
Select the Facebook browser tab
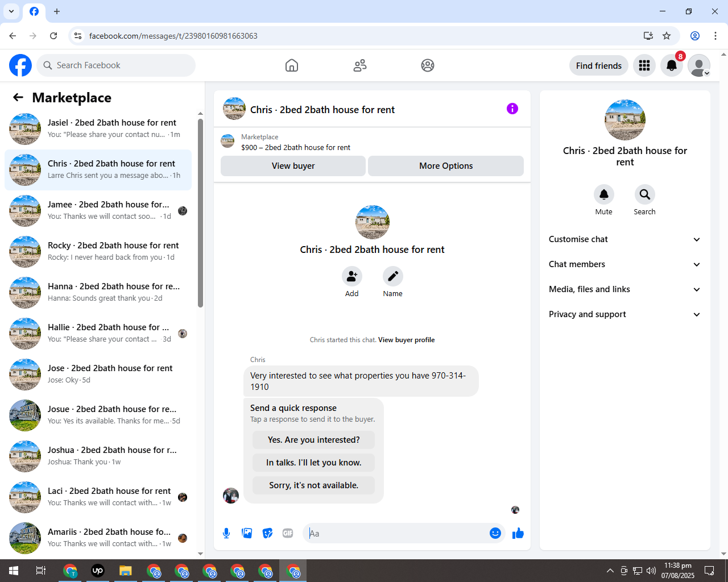[x=34, y=11]
